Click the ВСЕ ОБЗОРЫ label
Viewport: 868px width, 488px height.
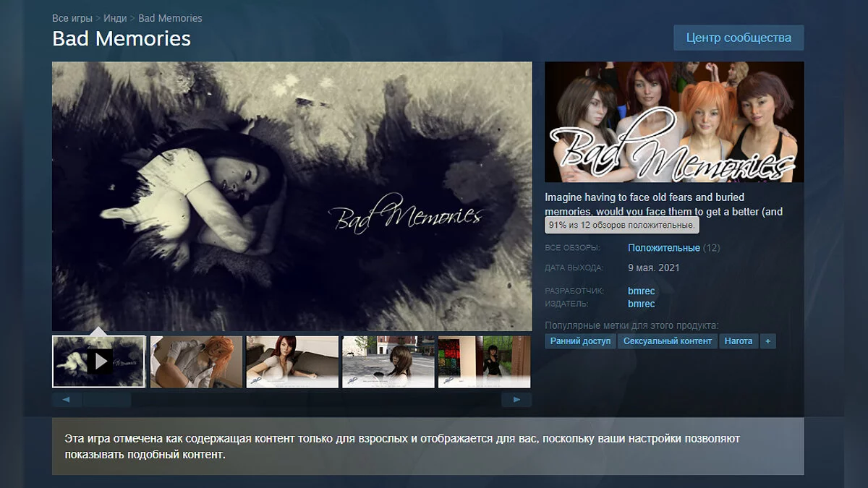[x=573, y=248]
